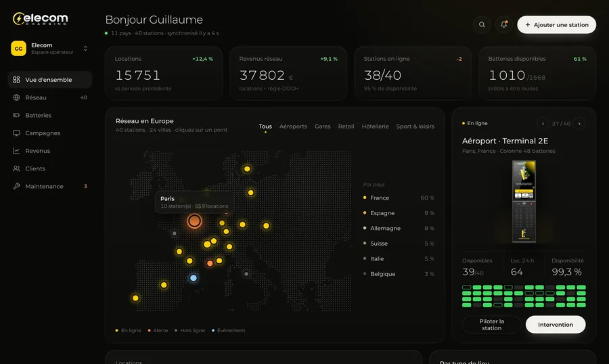Click the Clients people icon
This screenshot has height=364, width=609.
point(16,168)
